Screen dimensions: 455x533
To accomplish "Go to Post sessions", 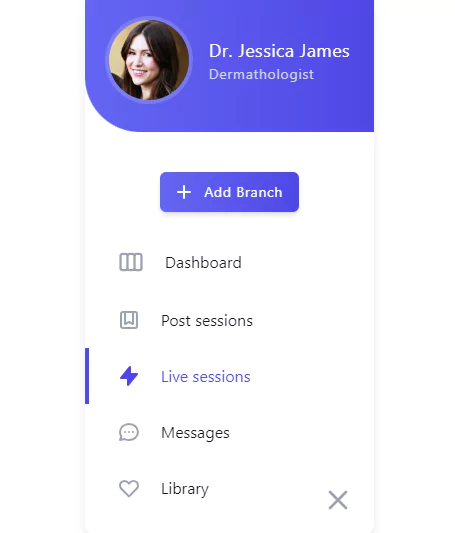I will (207, 321).
